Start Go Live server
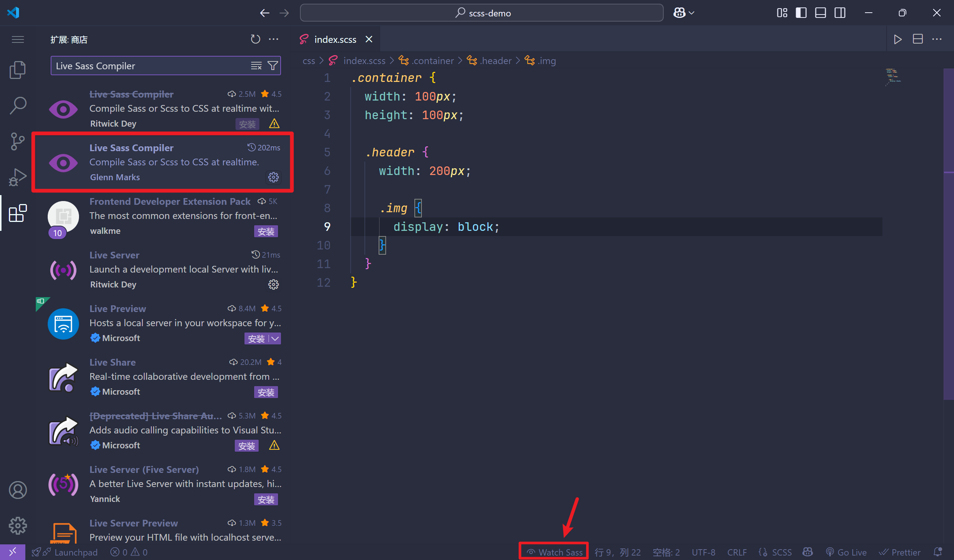The height and width of the screenshot is (560, 954). 846,553
